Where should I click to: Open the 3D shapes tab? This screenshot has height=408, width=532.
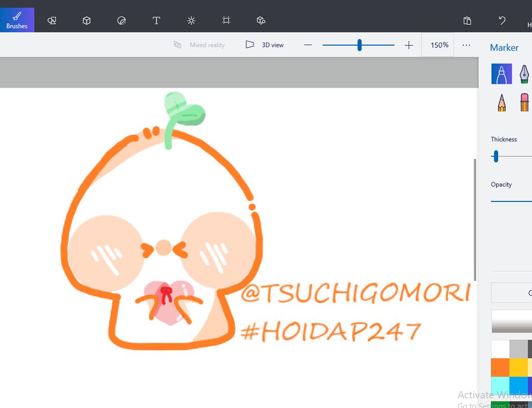click(87, 20)
